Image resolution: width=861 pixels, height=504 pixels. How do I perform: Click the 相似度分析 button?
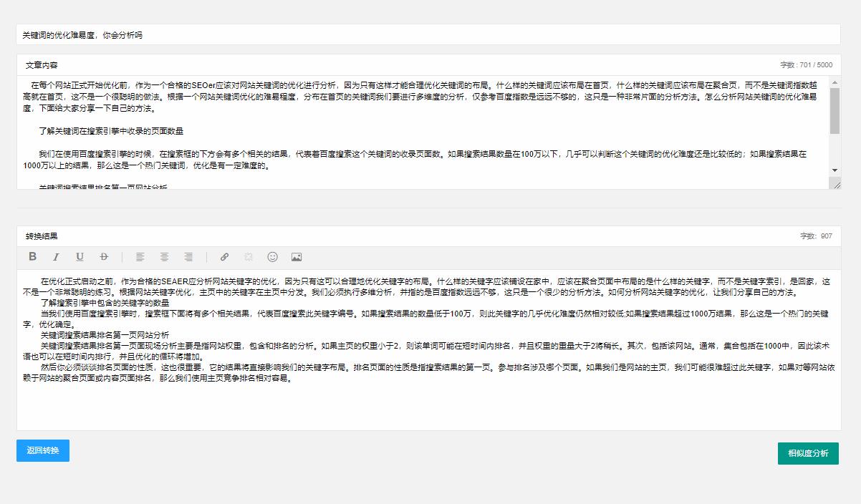click(x=808, y=453)
